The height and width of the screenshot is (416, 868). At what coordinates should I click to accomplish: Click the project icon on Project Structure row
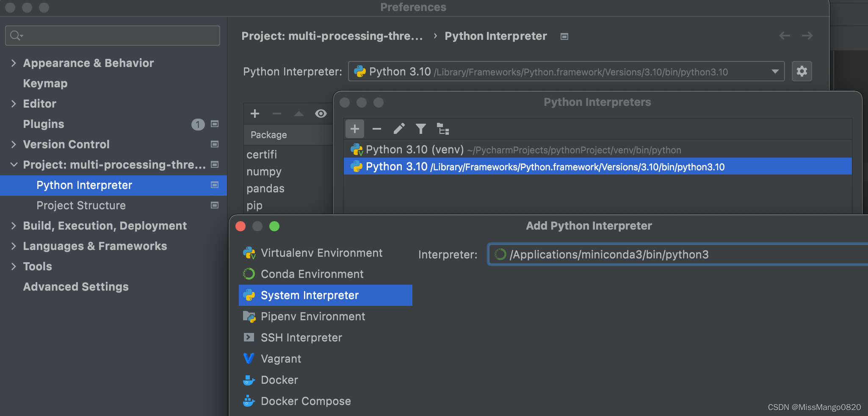pos(215,205)
